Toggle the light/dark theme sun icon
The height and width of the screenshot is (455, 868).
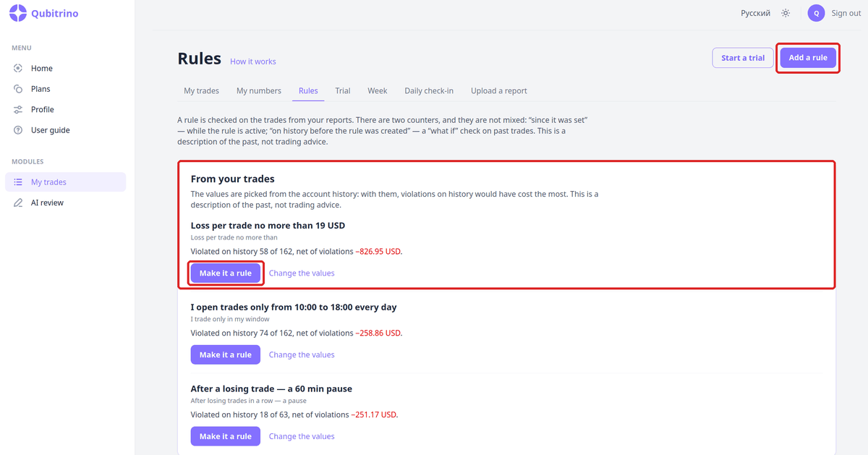pos(786,13)
